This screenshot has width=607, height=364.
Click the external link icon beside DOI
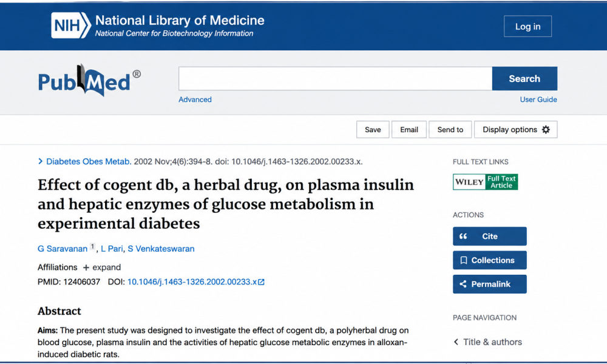261,282
